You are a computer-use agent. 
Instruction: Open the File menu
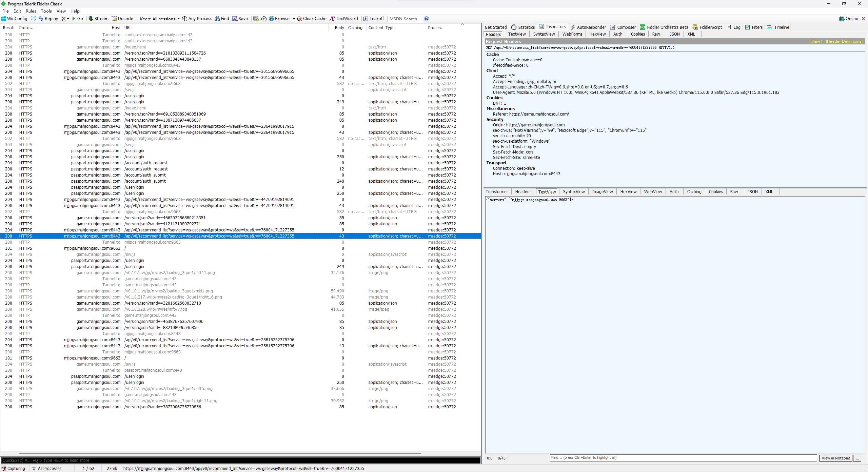click(5, 11)
